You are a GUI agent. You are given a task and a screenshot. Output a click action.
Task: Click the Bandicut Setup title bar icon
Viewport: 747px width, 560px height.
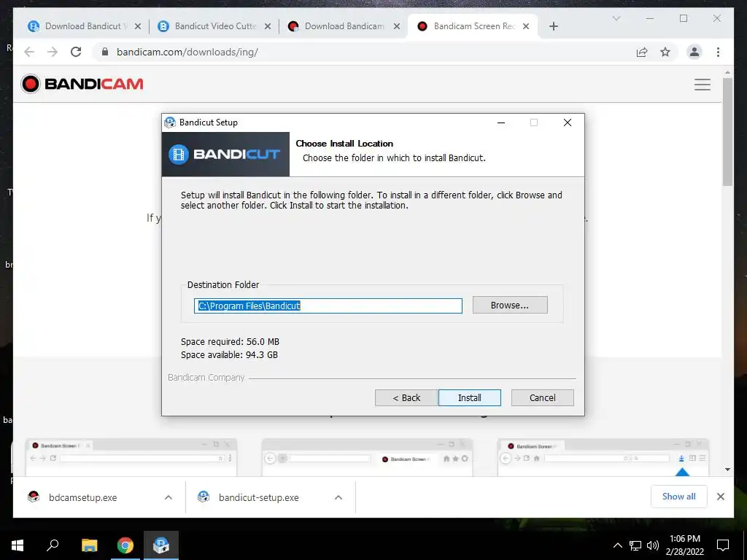[x=170, y=122]
